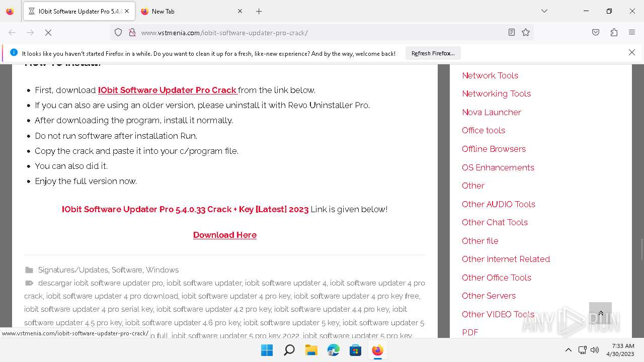644x362 pixels.
Task: Select the IObit Software Updater Pro tab
Action: pyautogui.click(x=79, y=11)
